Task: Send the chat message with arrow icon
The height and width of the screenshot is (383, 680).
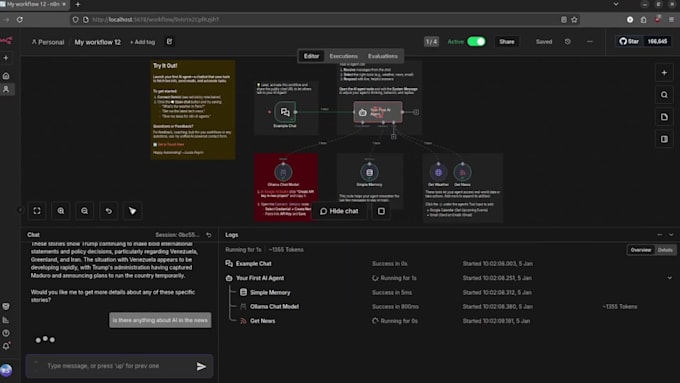Action: [201, 367]
